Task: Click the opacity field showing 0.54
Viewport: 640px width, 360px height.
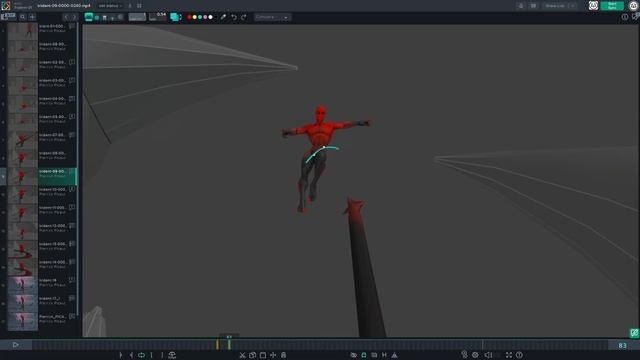Action: (x=158, y=16)
